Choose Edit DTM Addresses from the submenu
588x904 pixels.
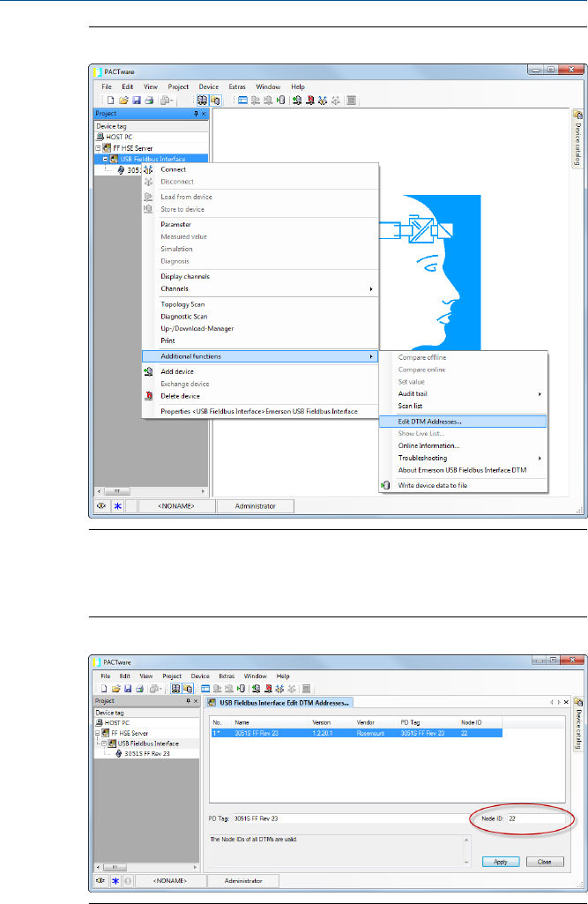pyautogui.click(x=429, y=421)
